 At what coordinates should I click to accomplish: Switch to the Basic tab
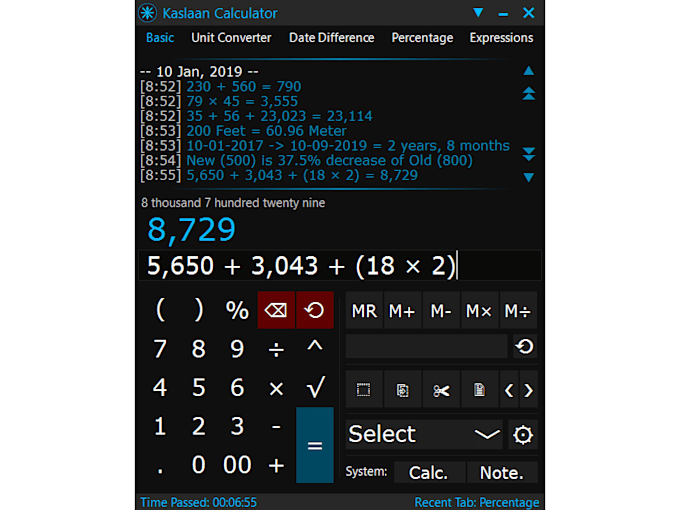pyautogui.click(x=160, y=38)
